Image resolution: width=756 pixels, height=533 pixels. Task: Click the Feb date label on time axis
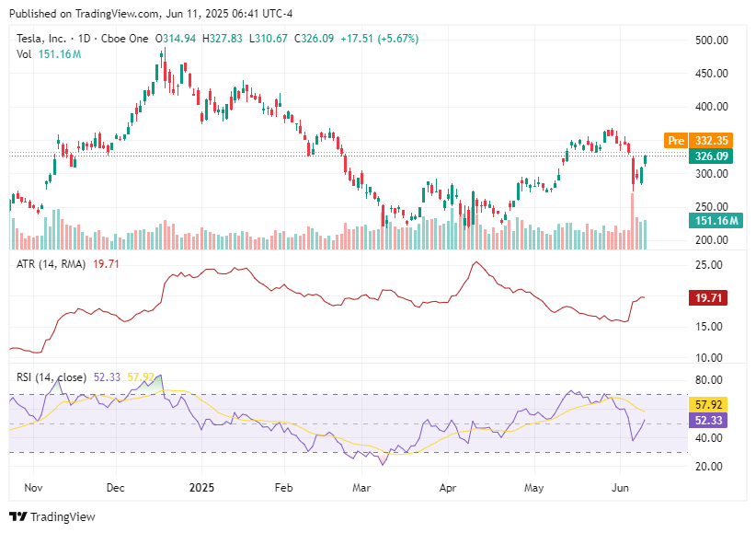(284, 488)
